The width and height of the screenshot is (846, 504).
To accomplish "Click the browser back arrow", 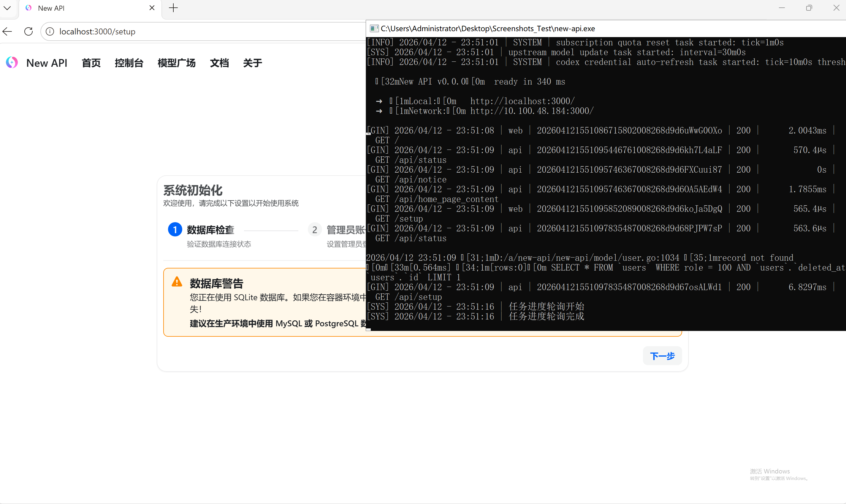I will 7,31.
